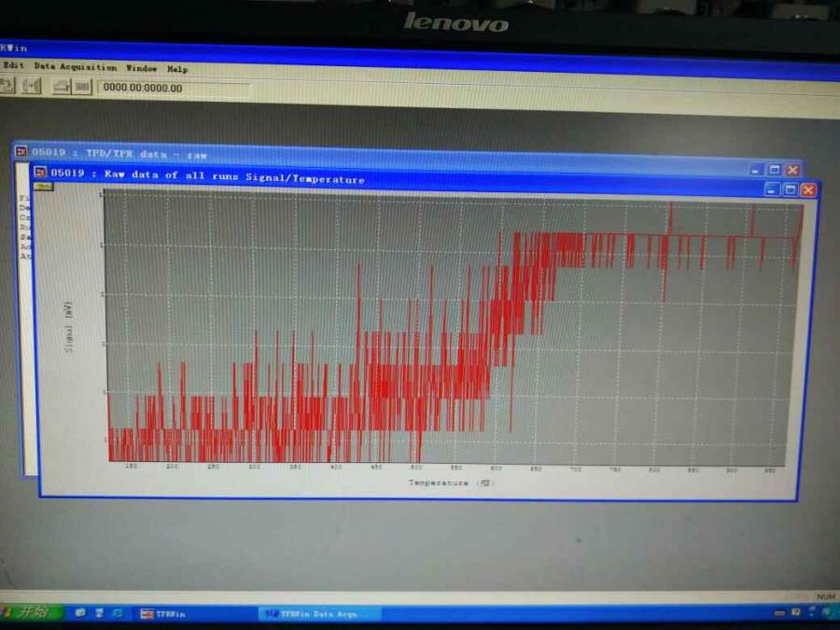This screenshot has height=630, width=840.
Task: Switch to 'TPRWin Data Acqu...' taskbar button
Action: pyautogui.click(x=320, y=614)
